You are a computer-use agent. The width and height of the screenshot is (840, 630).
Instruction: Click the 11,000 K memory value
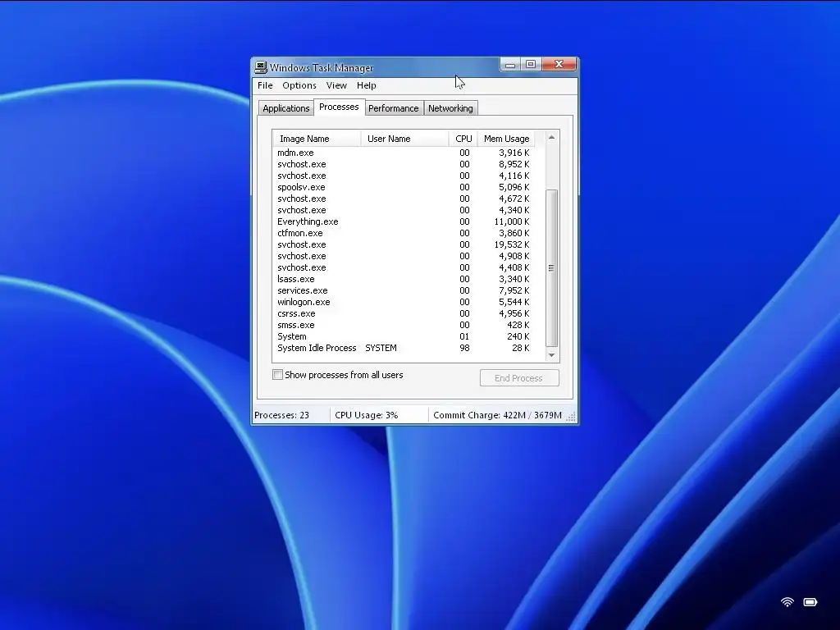coord(512,221)
